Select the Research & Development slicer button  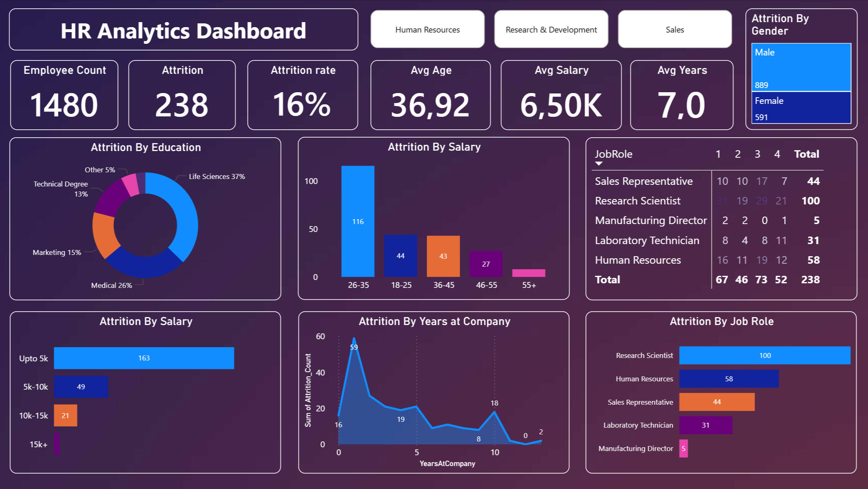coord(551,29)
